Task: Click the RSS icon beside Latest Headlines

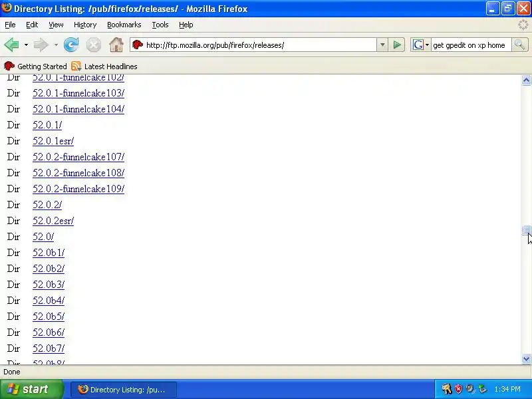Action: (76, 66)
